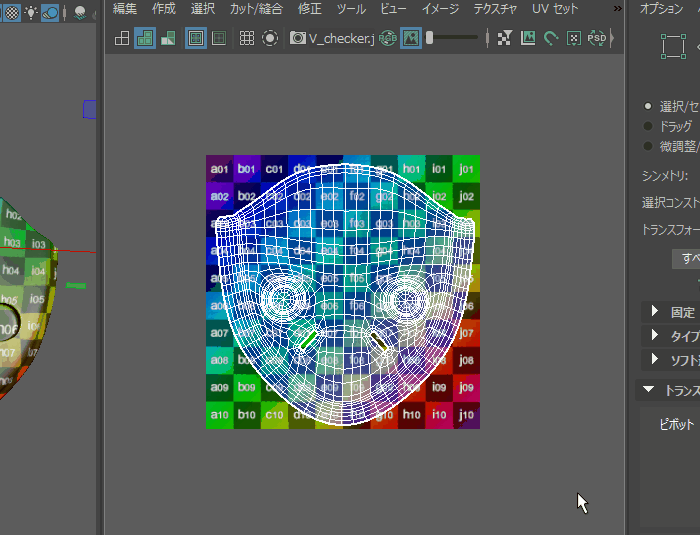This screenshot has height=535, width=700.
Task: Open the イメージ menu
Action: click(441, 8)
